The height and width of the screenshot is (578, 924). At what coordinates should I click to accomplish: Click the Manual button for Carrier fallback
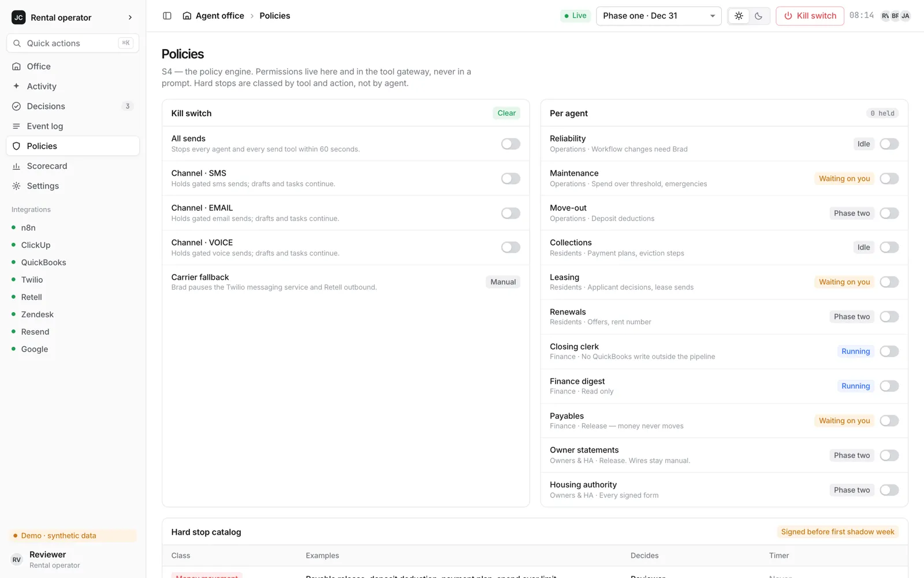click(503, 282)
